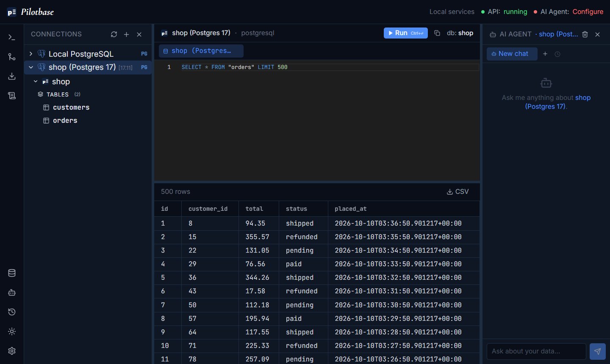This screenshot has width=610, height=364.
Task: Open the import/download sidebar icon
Action: click(12, 76)
